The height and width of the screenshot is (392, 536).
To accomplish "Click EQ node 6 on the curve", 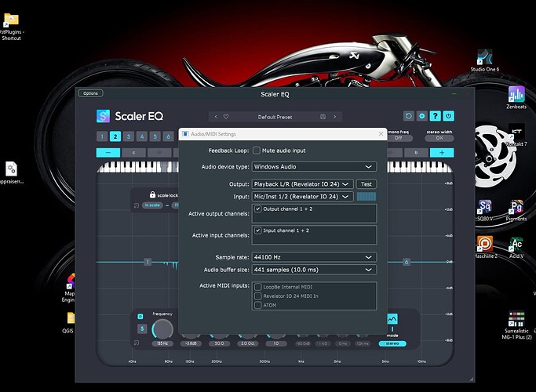I will tap(407, 262).
